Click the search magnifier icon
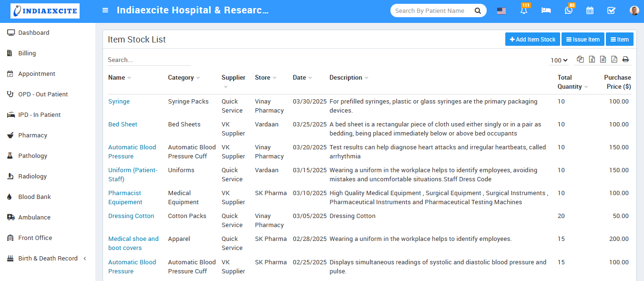The image size is (644, 281). click(478, 10)
